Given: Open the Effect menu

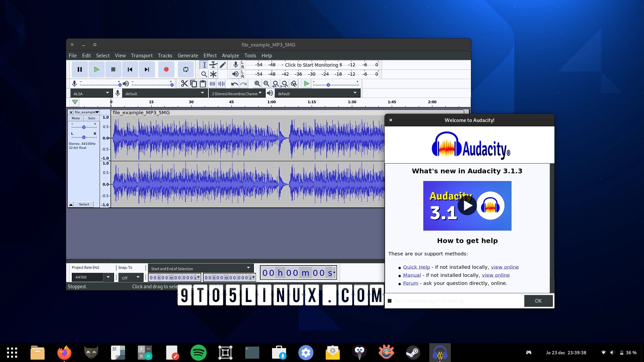Looking at the screenshot, I should [210, 55].
